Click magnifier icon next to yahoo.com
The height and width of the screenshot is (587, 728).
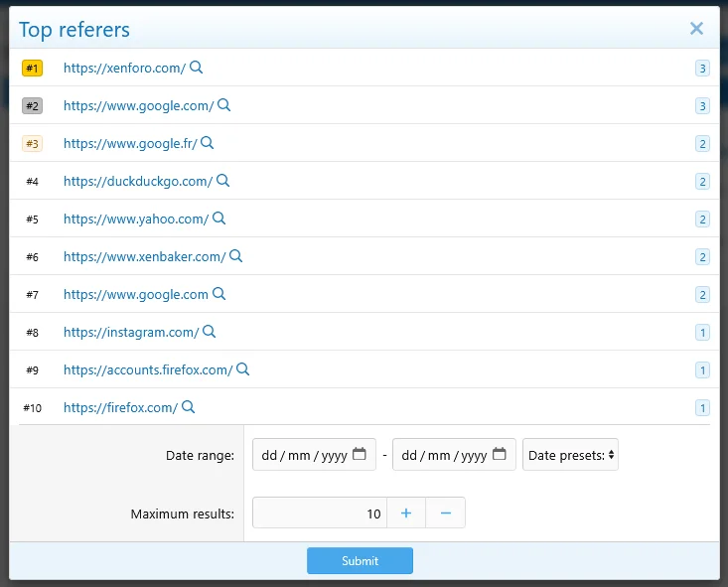(x=219, y=219)
